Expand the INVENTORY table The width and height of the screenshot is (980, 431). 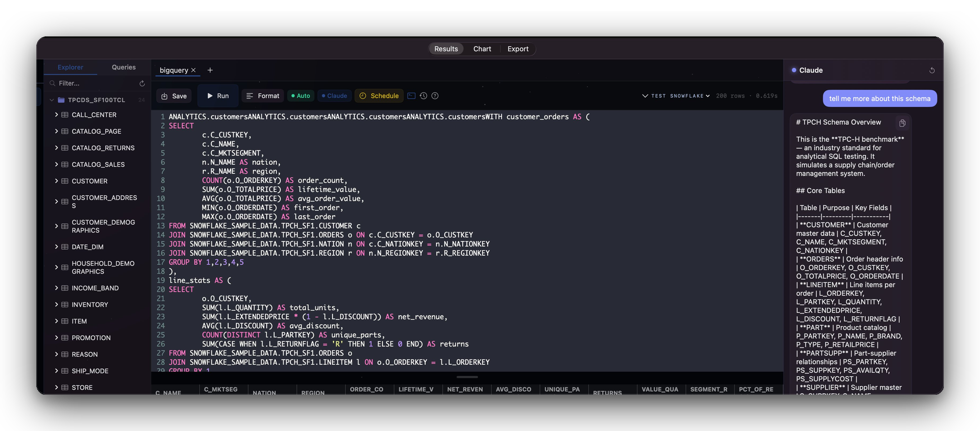[56, 305]
